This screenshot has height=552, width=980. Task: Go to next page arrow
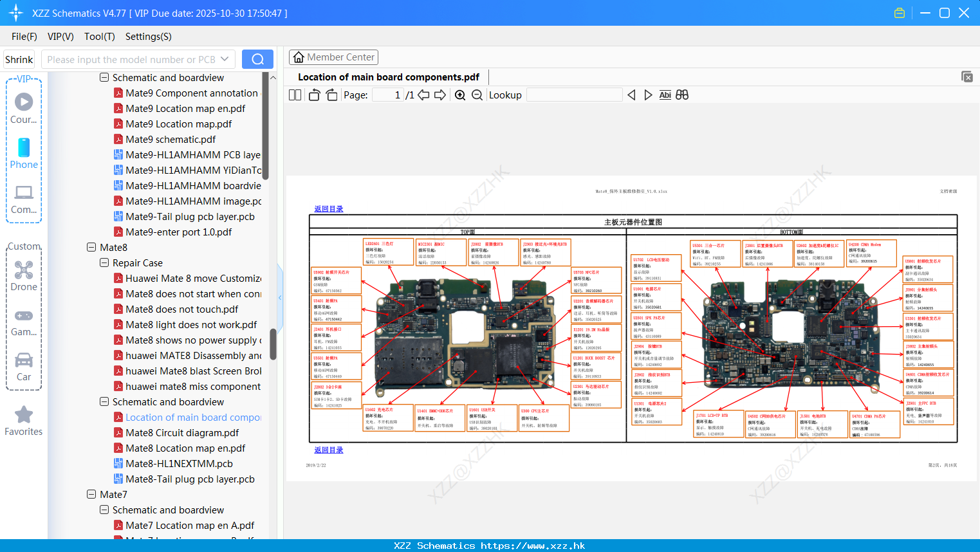click(440, 95)
